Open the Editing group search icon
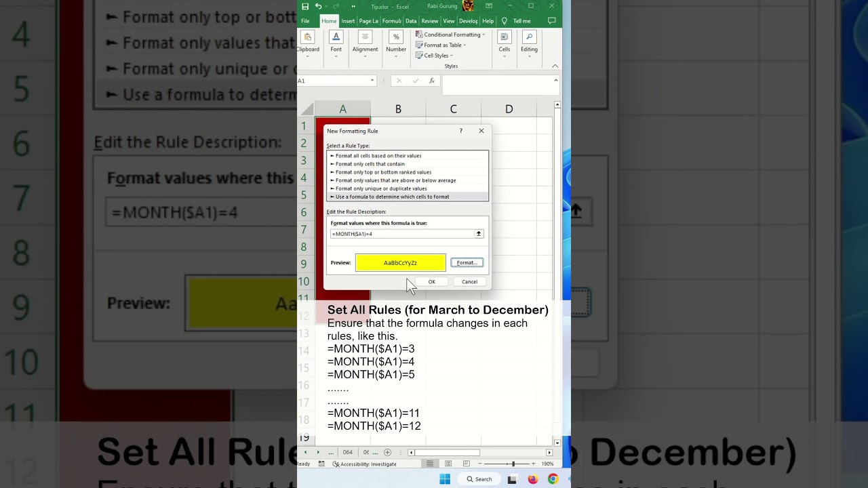The image size is (868, 488). coord(529,37)
